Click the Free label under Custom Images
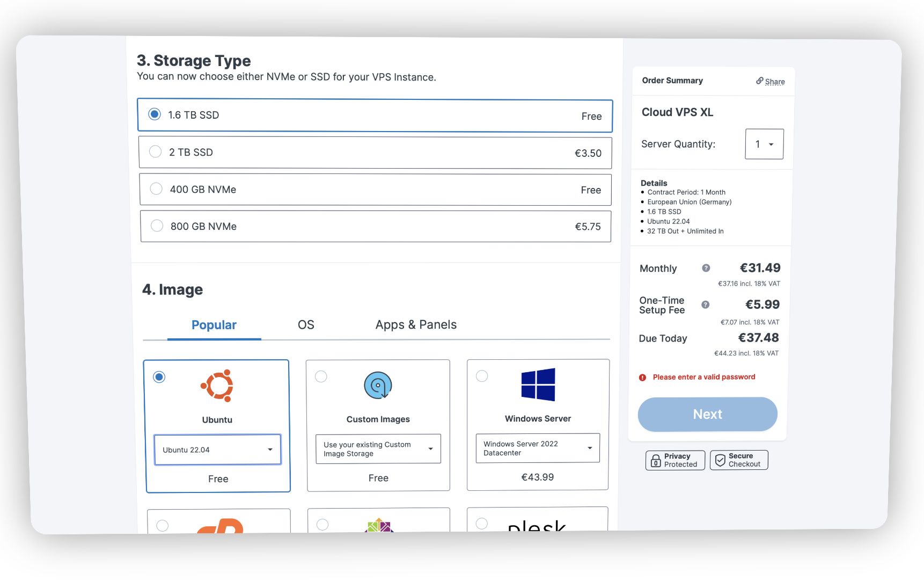Screen dimensions: 924x580 click(x=378, y=478)
